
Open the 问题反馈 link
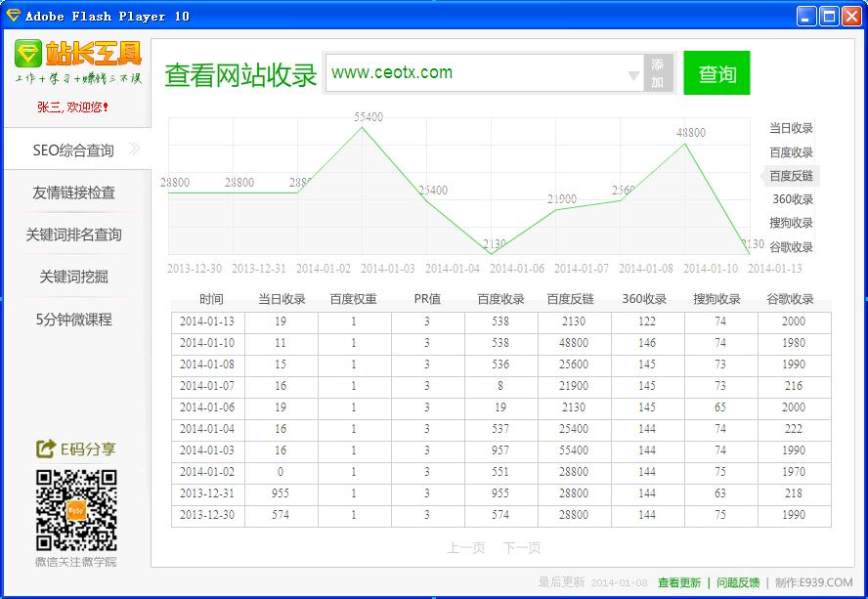pyautogui.click(x=738, y=582)
